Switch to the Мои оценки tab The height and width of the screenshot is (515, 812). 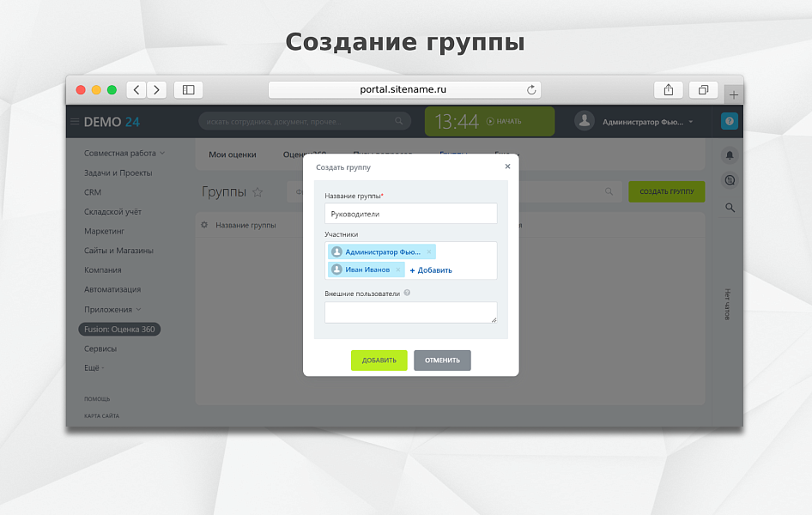pos(231,154)
